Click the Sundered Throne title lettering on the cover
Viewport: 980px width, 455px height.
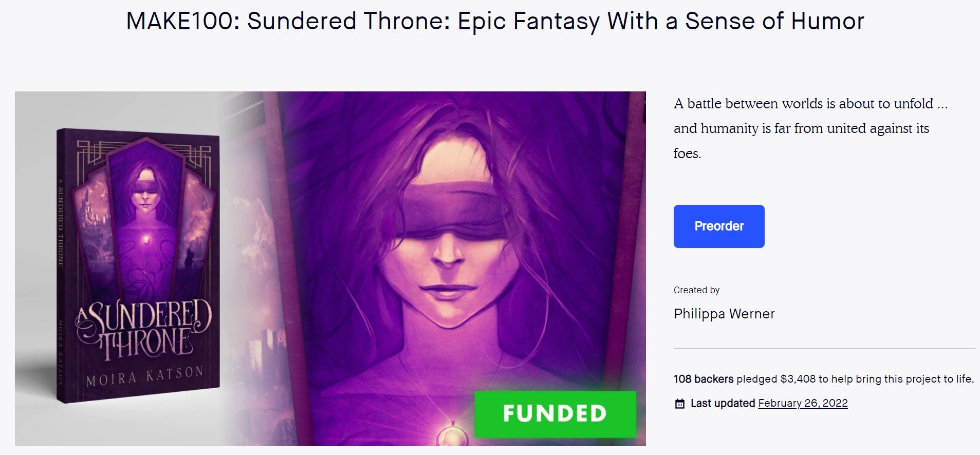(x=144, y=329)
